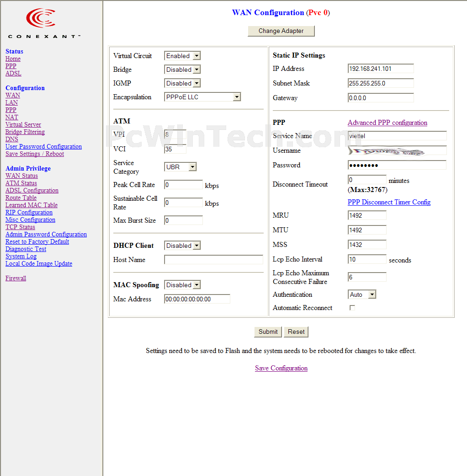Click the Conexant logo
467x476 pixels.
coord(44,23)
